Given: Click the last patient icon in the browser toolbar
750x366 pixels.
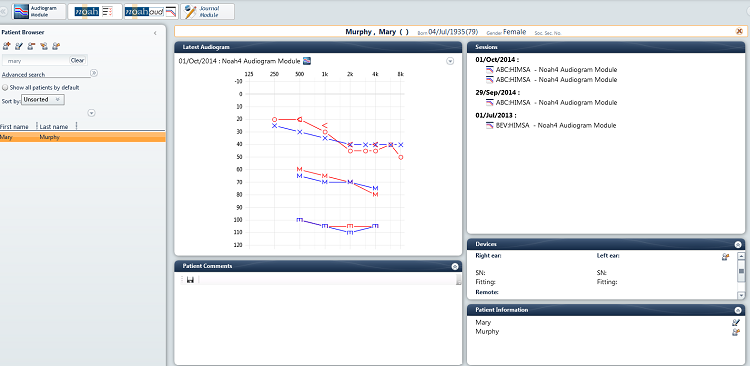Looking at the screenshot, I should point(56,46).
